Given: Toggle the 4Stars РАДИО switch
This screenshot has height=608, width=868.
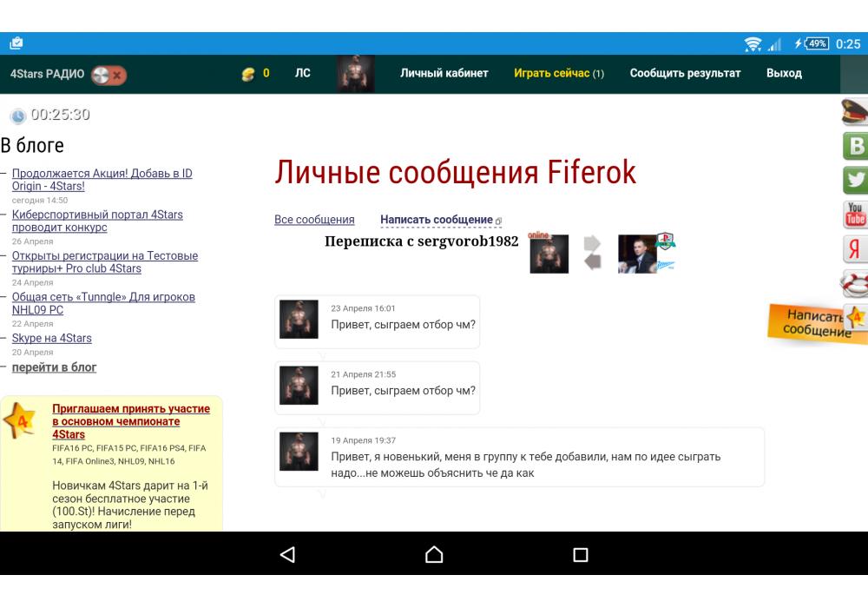Looking at the screenshot, I should [x=108, y=75].
